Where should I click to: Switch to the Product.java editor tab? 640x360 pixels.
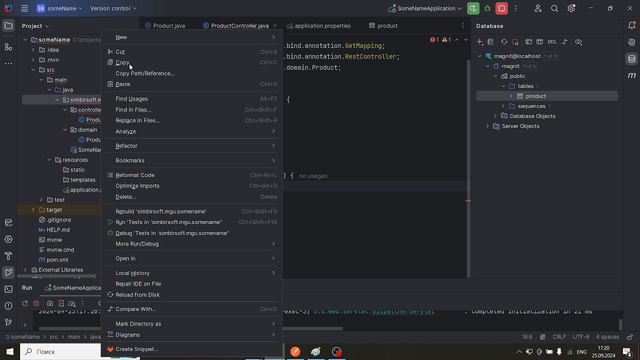point(165,26)
